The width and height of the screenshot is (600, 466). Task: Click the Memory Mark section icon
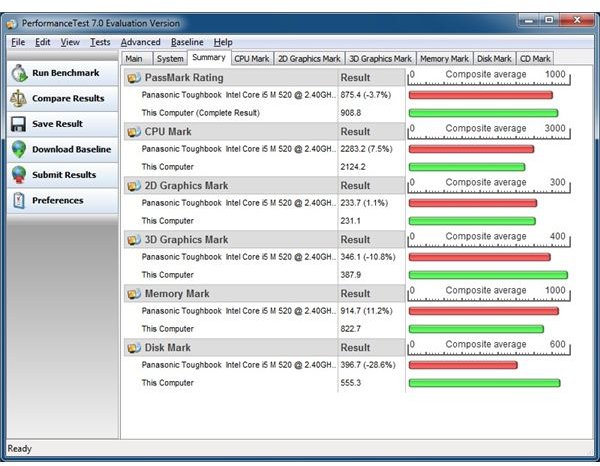point(134,294)
